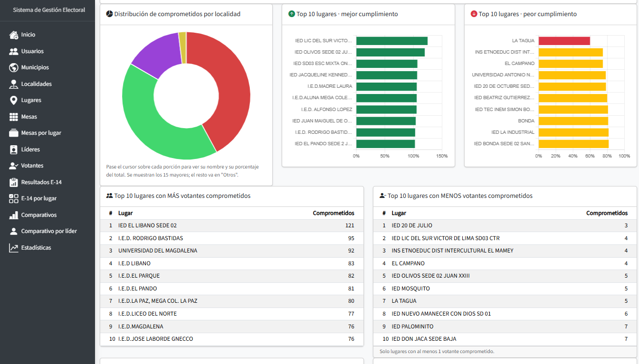This screenshot has height=364, width=639.
Task: Click the Sistema de Gestión Electoral title
Action: [49, 9]
